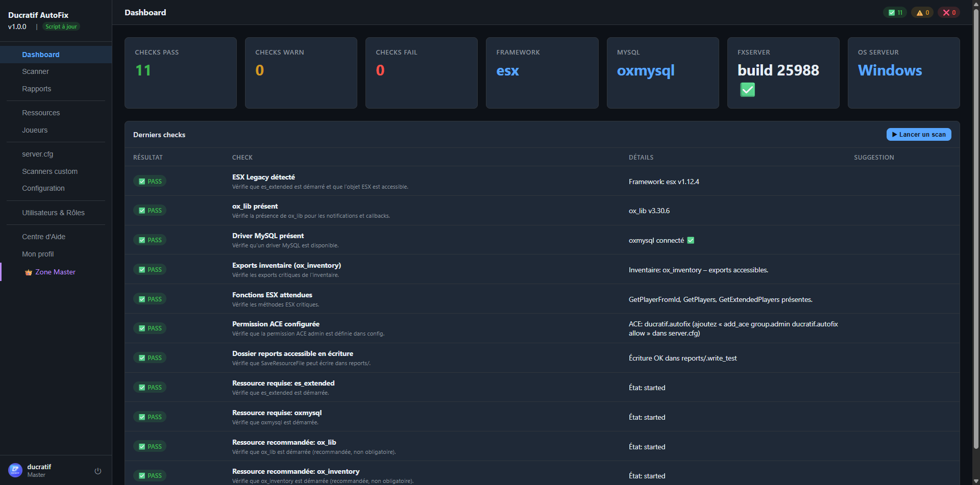Click the green checks pass badge showing 11
The image size is (980, 485).
click(895, 12)
